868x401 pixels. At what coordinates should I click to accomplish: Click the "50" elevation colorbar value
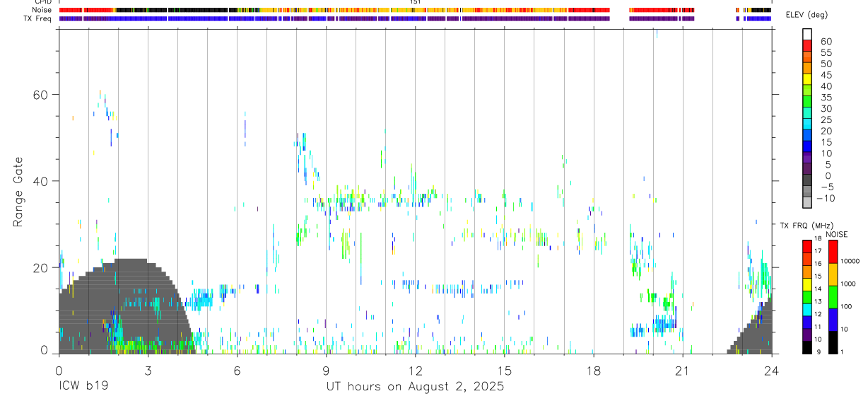826,64
